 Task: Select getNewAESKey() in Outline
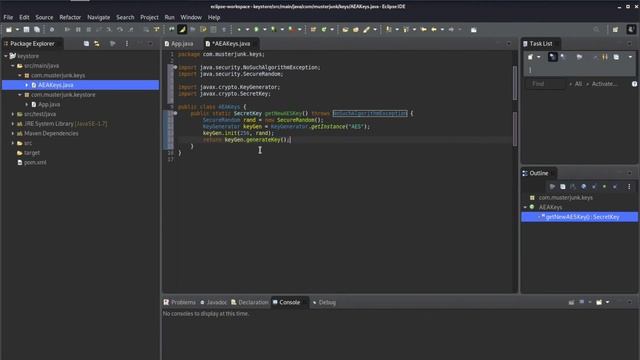point(580,217)
